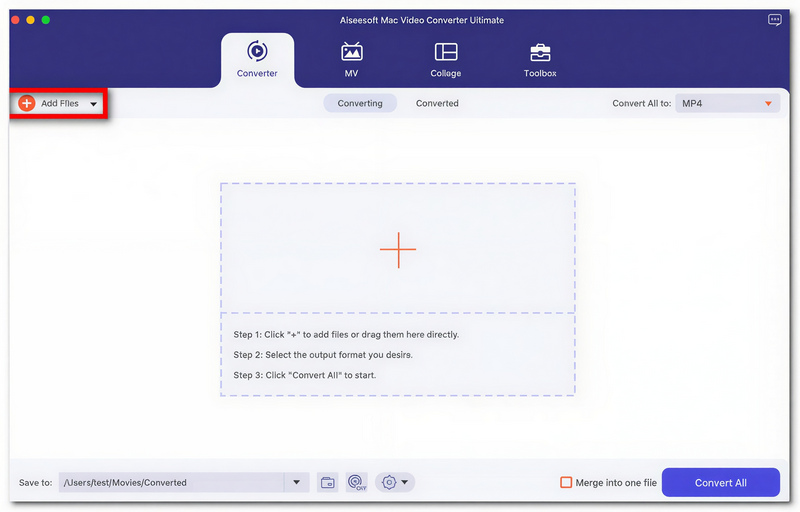This screenshot has height=512, width=800.
Task: Click the 'Step 2: Select the output format' text
Action: point(323,355)
